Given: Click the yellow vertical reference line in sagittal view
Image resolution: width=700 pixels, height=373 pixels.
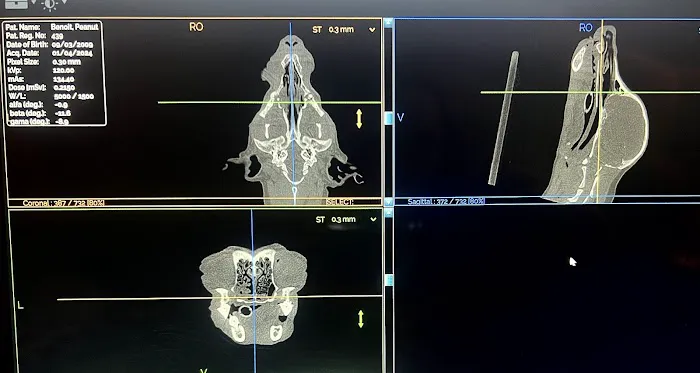Looking at the screenshot, I should point(600,112).
